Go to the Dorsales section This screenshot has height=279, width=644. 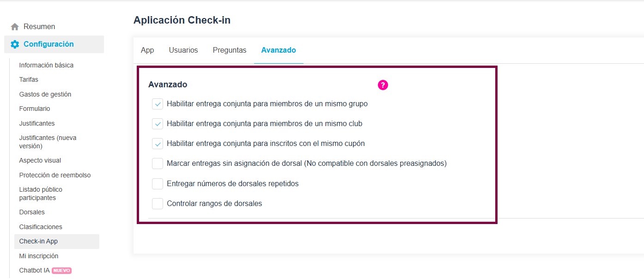[x=32, y=212]
